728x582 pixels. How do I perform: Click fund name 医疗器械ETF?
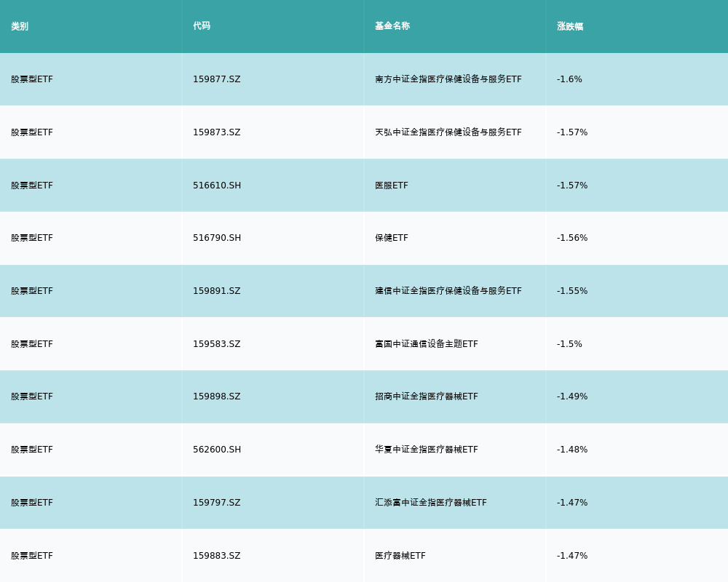[400, 556]
